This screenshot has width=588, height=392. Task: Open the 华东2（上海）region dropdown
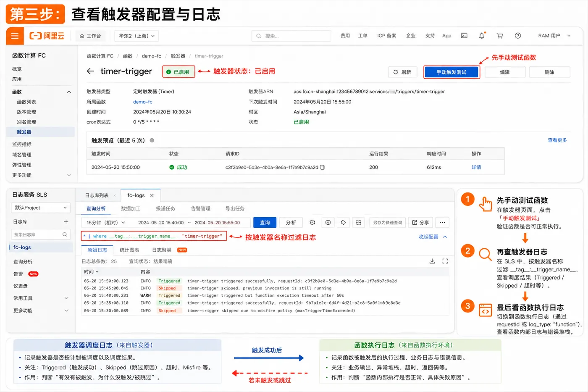(x=136, y=36)
